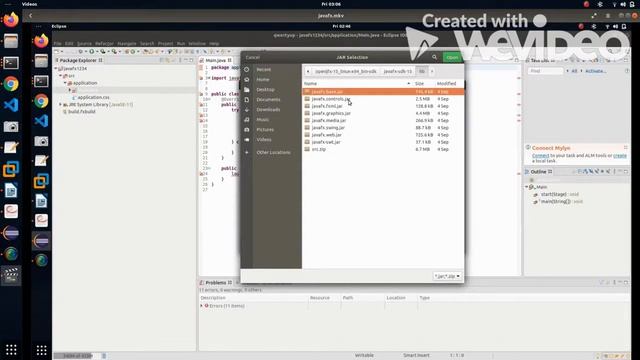The height and width of the screenshot is (360, 640).
Task: Open Eclipse Refactor menu
Action: (x=104, y=43)
